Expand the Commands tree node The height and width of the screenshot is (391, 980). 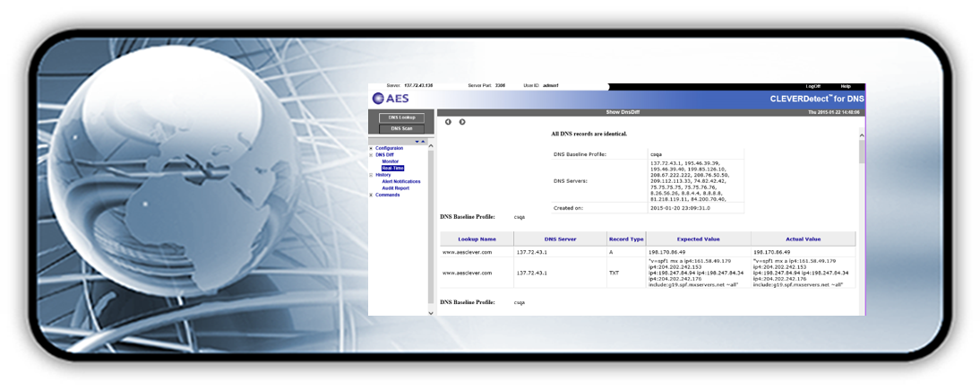[371, 195]
